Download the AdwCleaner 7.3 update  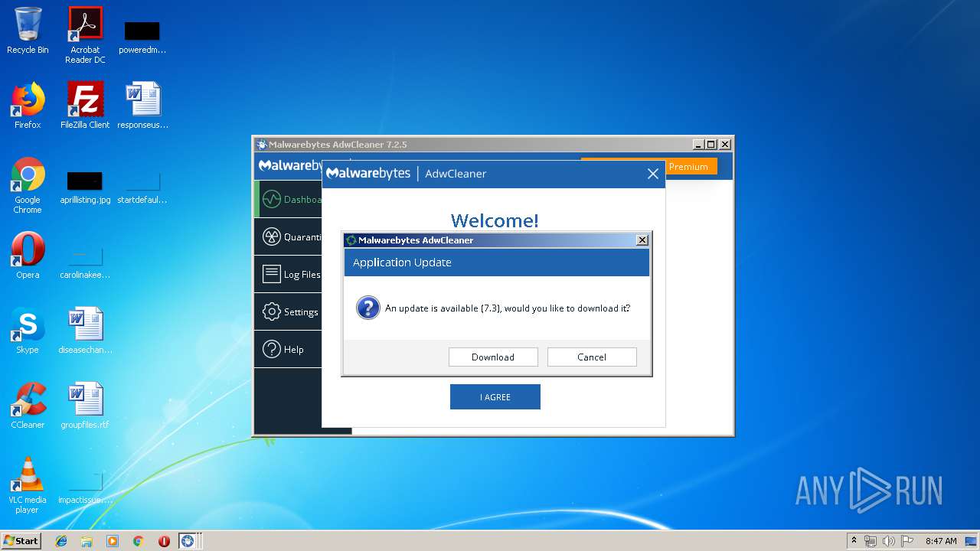click(x=493, y=357)
